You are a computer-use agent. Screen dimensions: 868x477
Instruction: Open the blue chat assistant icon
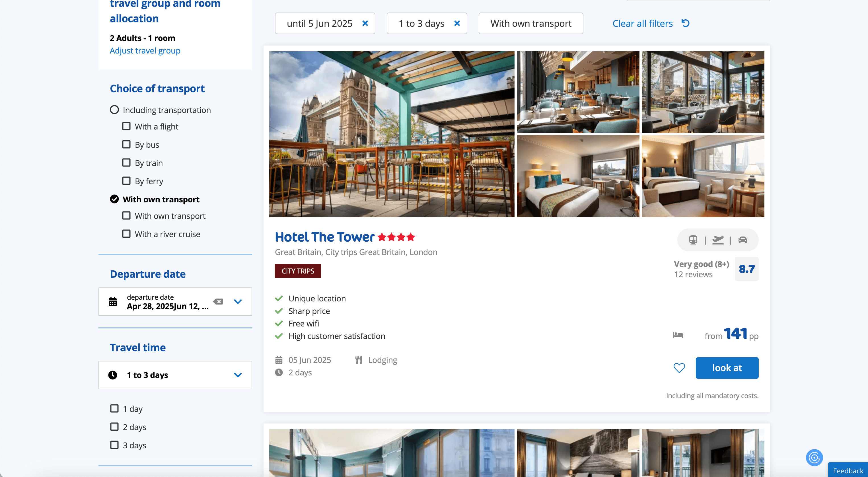coord(814,457)
